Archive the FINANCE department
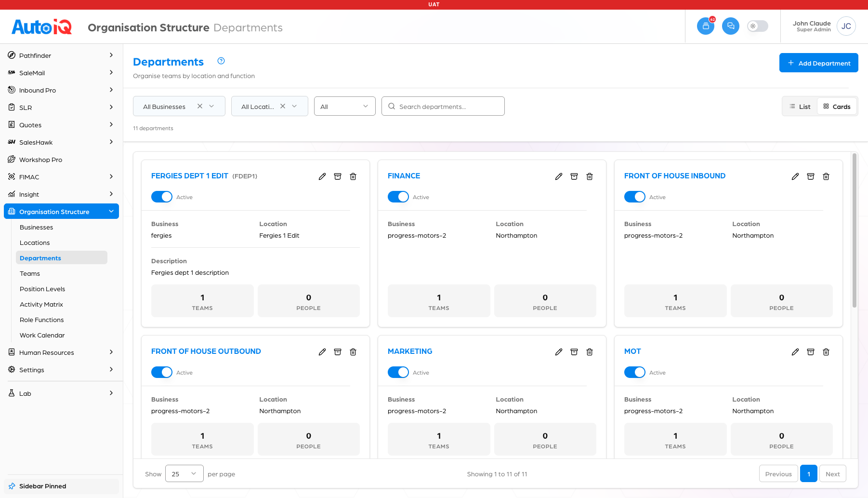 click(574, 176)
